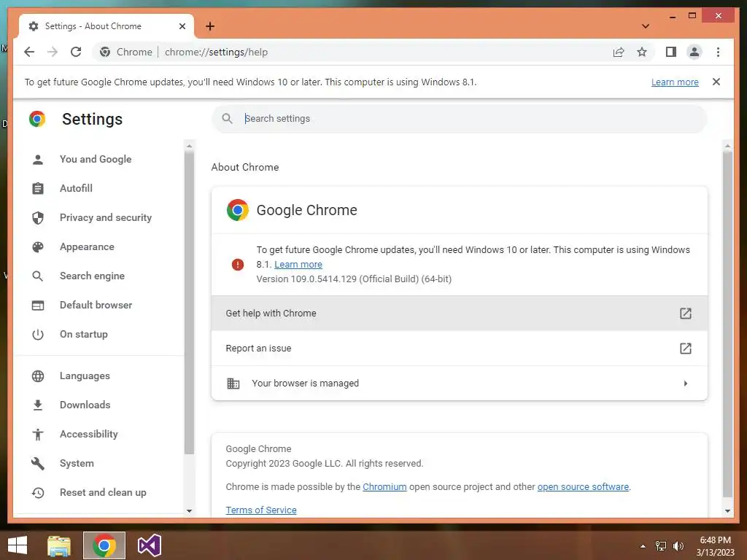Open Search engine settings
The width and height of the screenshot is (747, 560).
coord(93,276)
